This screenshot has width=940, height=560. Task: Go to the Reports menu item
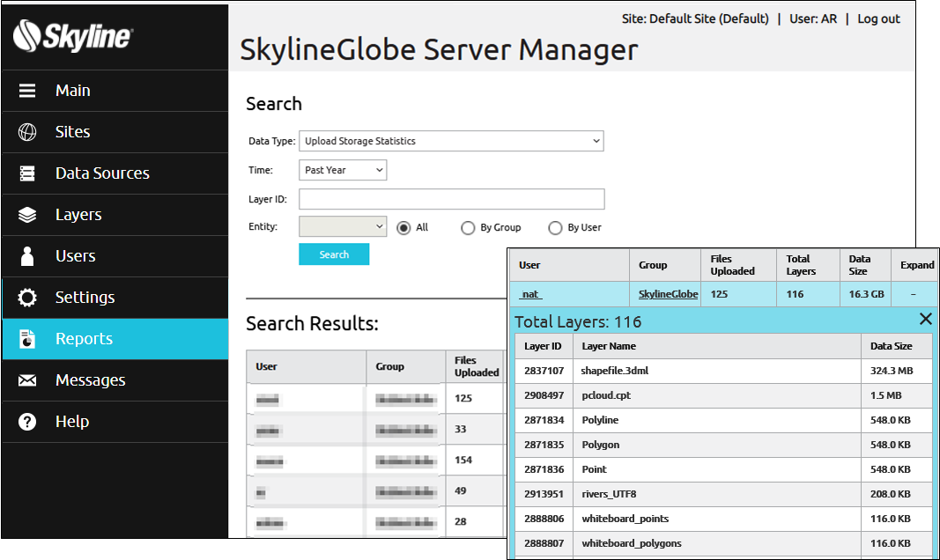115,339
